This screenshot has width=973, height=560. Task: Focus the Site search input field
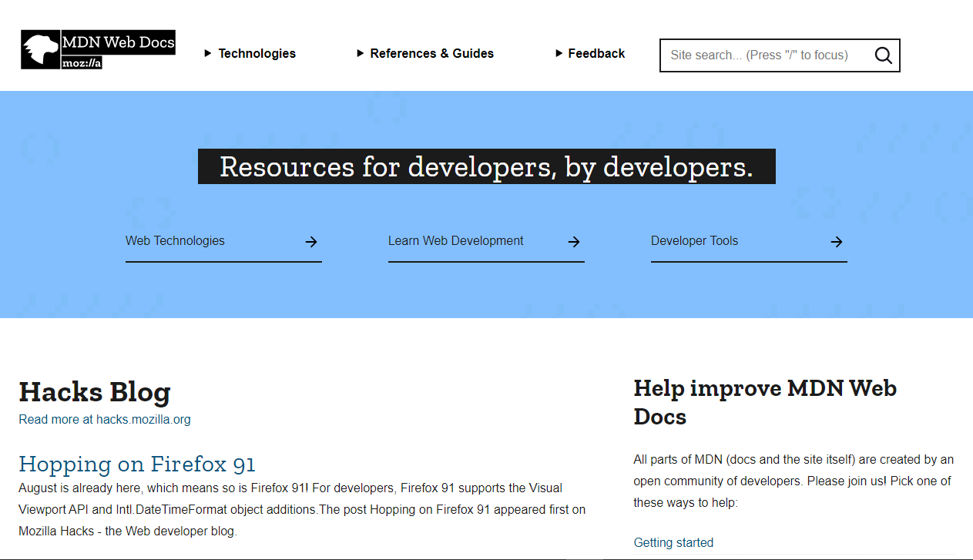click(759, 55)
